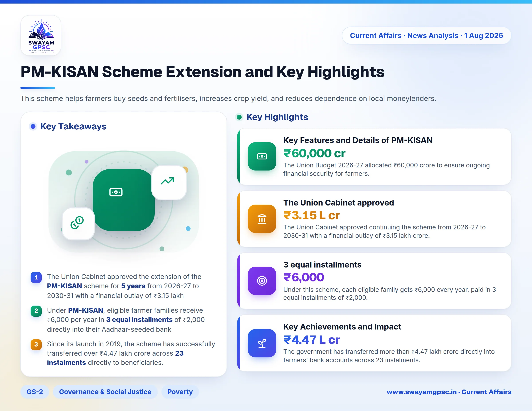
Task: Click the ₹3.15 L cr figure
Action: tap(311, 215)
